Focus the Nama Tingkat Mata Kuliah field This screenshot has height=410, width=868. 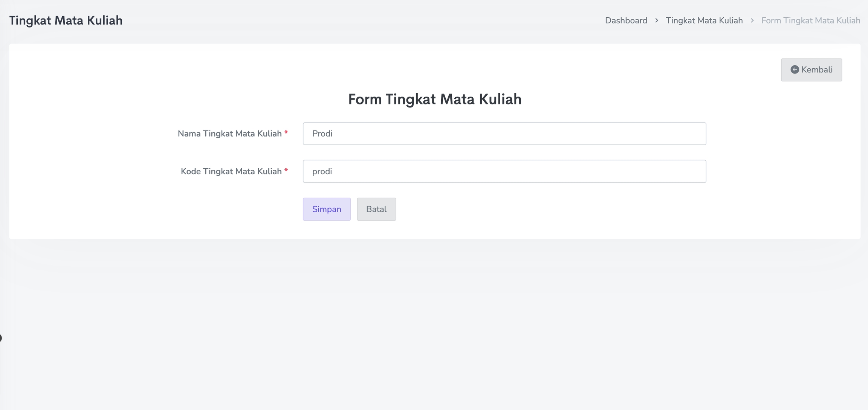pos(504,134)
